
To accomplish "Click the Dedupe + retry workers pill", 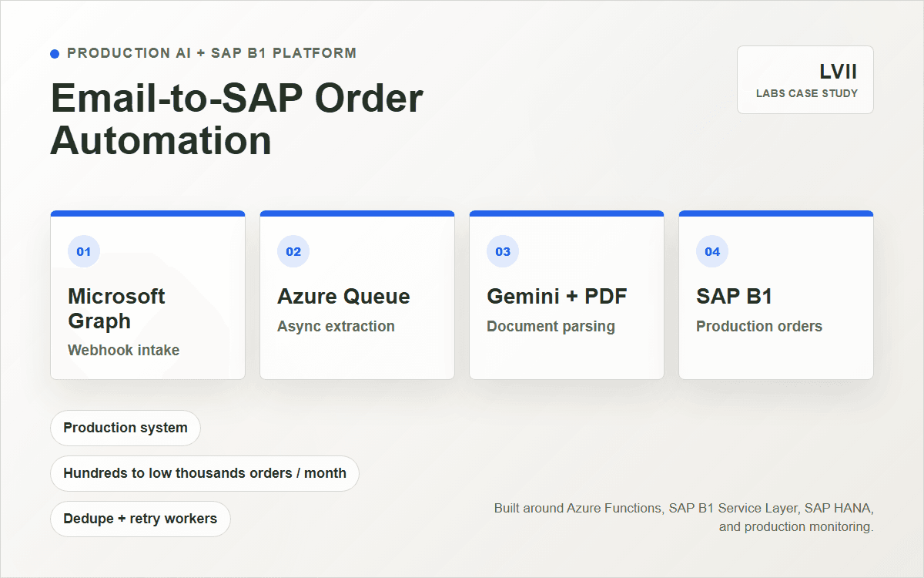I will point(140,519).
